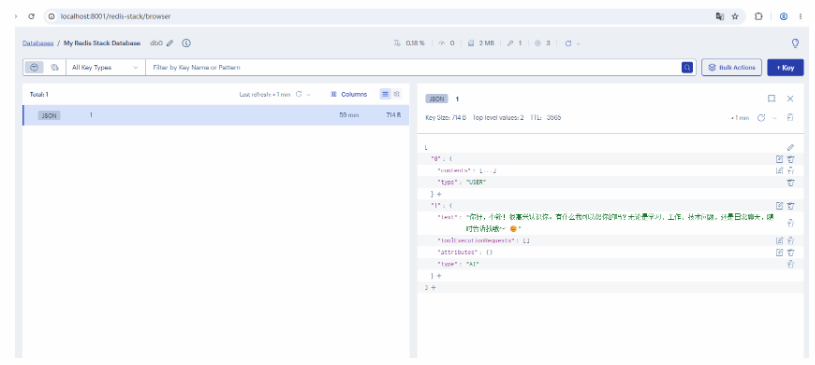The width and height of the screenshot is (815, 365).
Task: Click the "AI" type value
Action: pos(472,264)
